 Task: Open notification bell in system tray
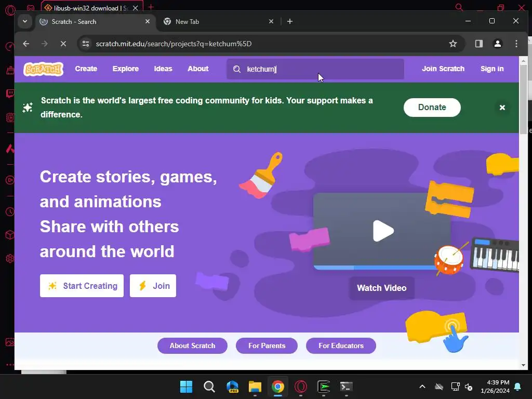[x=518, y=387]
